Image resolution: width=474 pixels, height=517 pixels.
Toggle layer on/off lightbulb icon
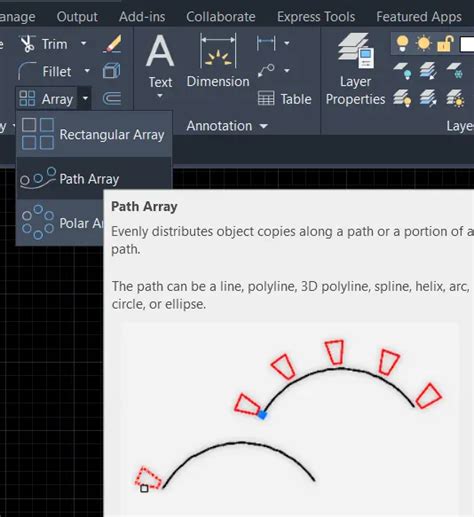click(402, 44)
